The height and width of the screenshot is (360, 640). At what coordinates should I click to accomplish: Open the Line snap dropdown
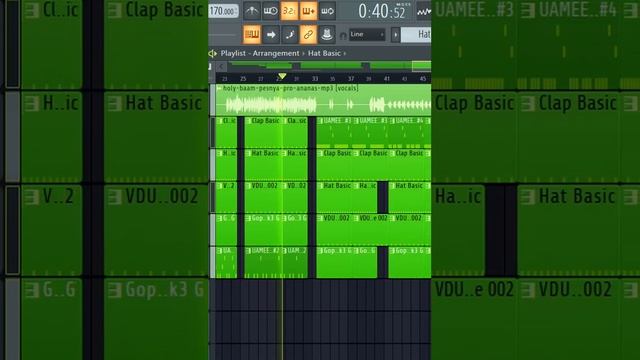[x=367, y=35]
